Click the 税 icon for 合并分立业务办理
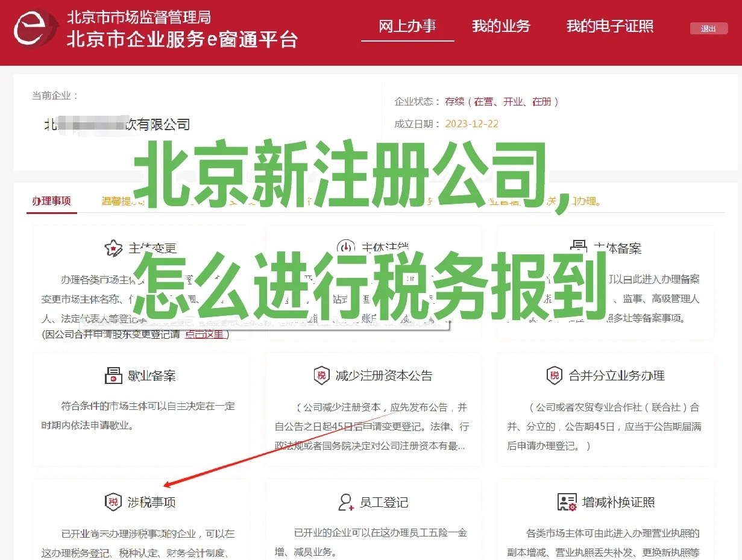The width and height of the screenshot is (742, 560). [553, 375]
